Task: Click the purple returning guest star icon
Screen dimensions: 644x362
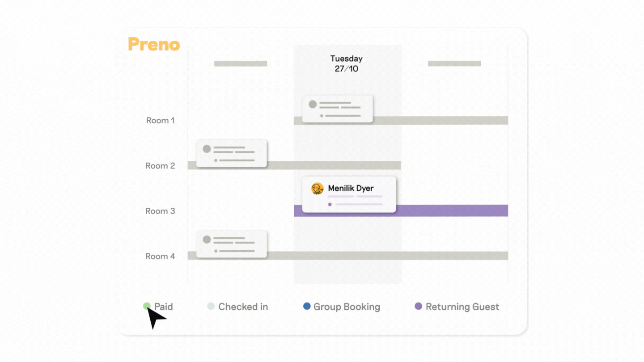Action: (330, 204)
